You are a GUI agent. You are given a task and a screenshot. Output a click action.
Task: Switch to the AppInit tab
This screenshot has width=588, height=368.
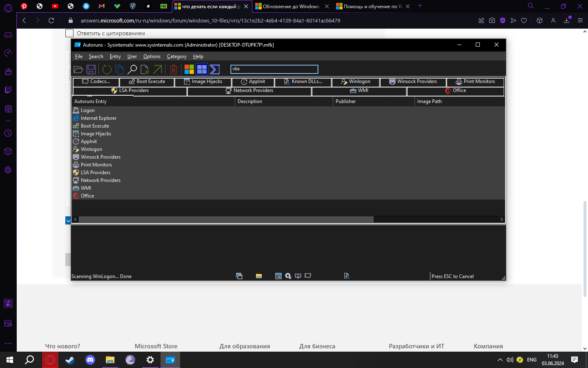pos(253,82)
